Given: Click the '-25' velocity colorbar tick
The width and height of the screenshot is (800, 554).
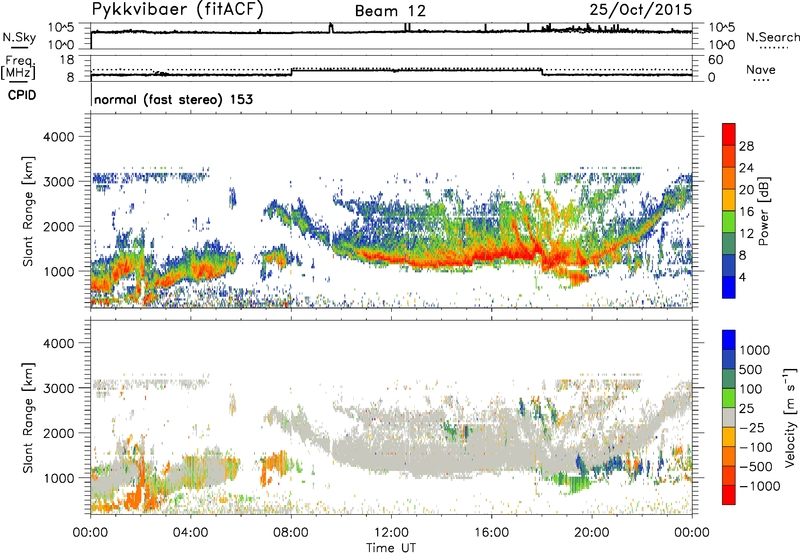Looking at the screenshot, I should 752,427.
